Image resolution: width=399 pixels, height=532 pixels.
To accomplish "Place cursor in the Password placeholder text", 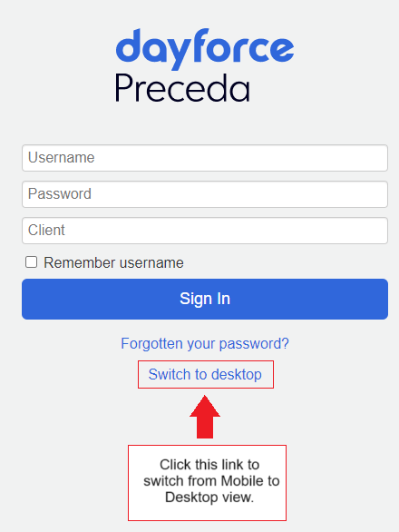I will (60, 194).
